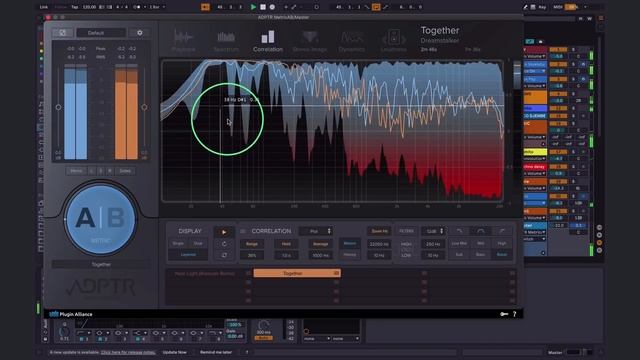Click the Plugin Alliance logo
The height and width of the screenshot is (360, 640).
(71, 314)
